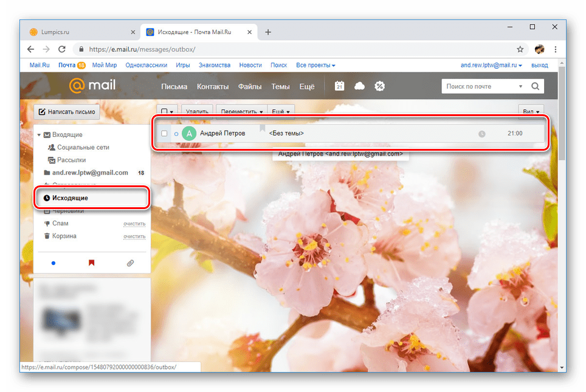586x392 pixels.
Task: Open the Вид dropdown
Action: coord(530,112)
